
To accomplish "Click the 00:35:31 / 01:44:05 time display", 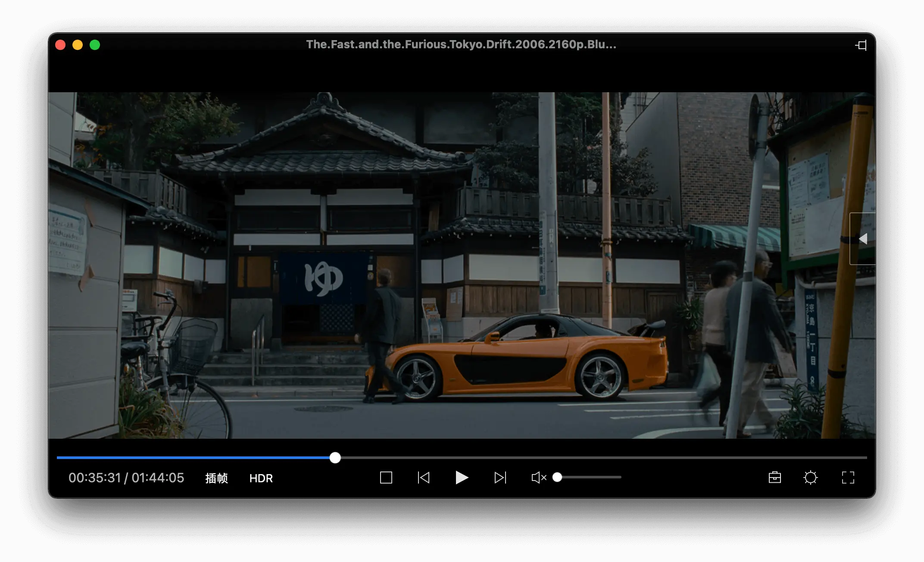I will pyautogui.click(x=126, y=478).
